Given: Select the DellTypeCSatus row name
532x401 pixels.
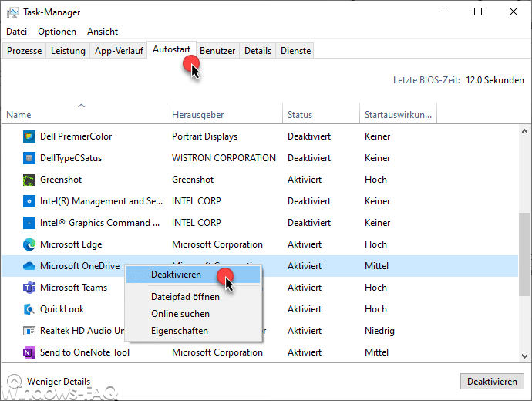Looking at the screenshot, I should click(x=71, y=158).
